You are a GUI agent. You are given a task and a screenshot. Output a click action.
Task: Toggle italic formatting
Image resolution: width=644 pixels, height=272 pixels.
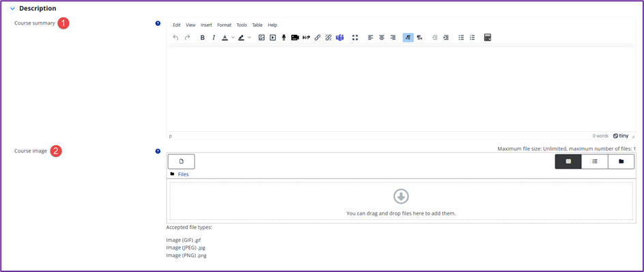point(214,38)
